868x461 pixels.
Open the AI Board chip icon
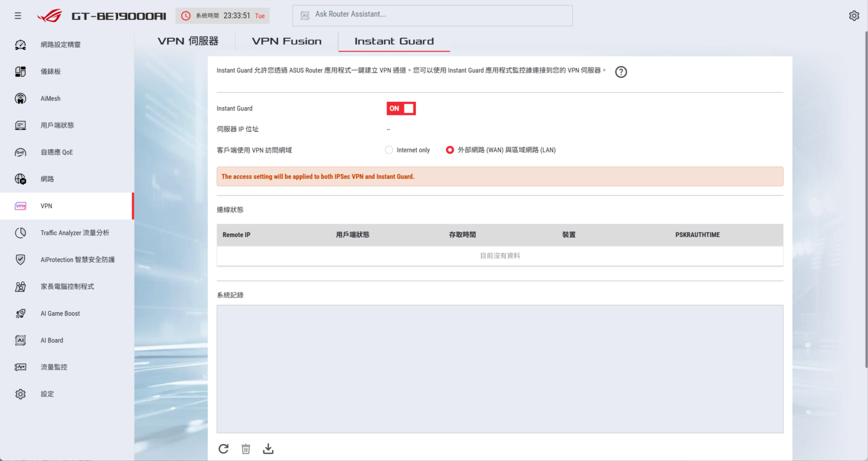20,340
